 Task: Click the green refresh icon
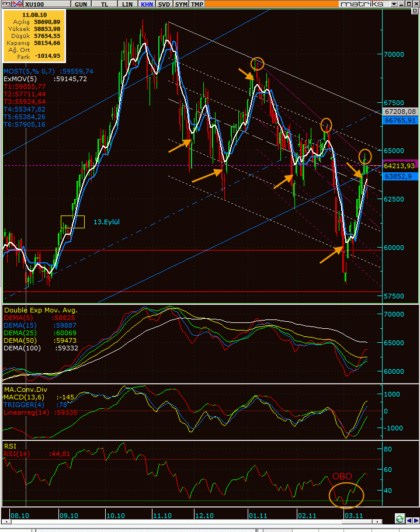[x=400, y=518]
